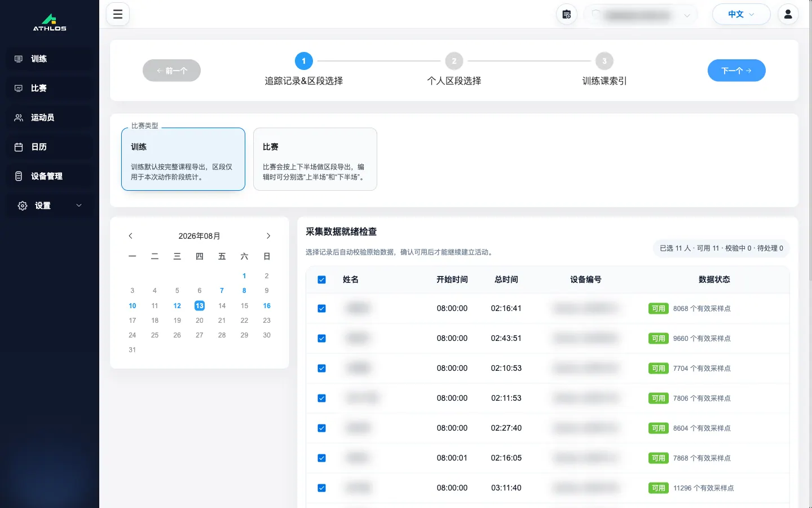Click the 开始时间 column header
The height and width of the screenshot is (508, 812).
[x=452, y=279]
